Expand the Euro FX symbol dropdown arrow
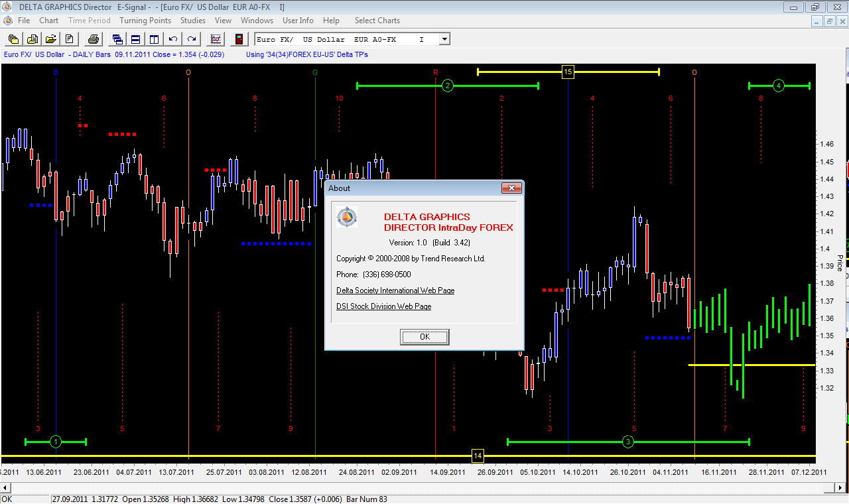849x504 pixels. pos(444,39)
